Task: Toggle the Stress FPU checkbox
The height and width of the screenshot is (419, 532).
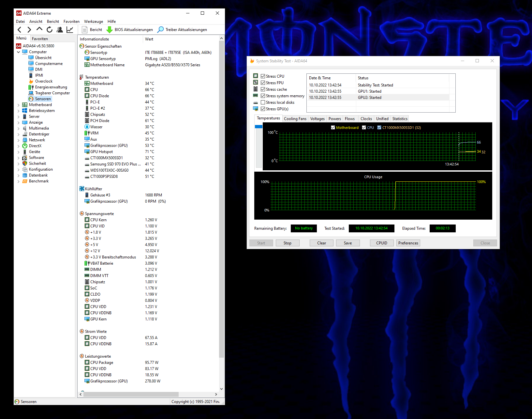Action: (263, 83)
